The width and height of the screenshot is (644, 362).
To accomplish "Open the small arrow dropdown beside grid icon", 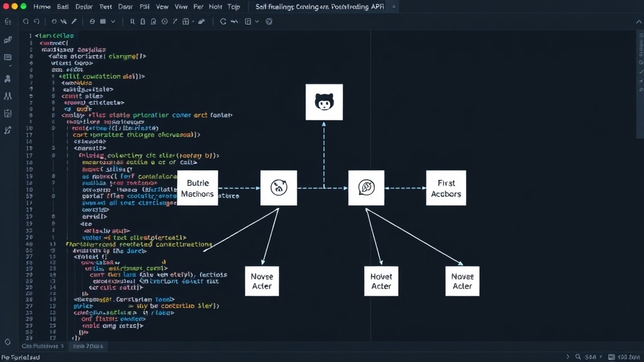I will point(192,21).
